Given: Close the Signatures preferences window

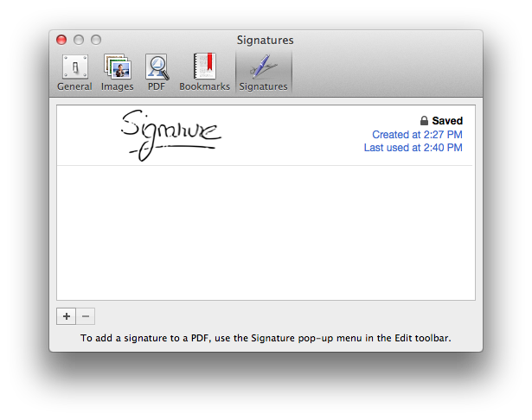Looking at the screenshot, I should click(61, 40).
